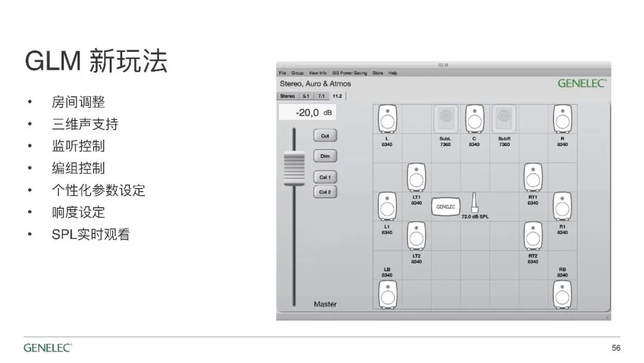Click the 响度设定 bullet text
The image size is (644, 363).
pos(79,213)
